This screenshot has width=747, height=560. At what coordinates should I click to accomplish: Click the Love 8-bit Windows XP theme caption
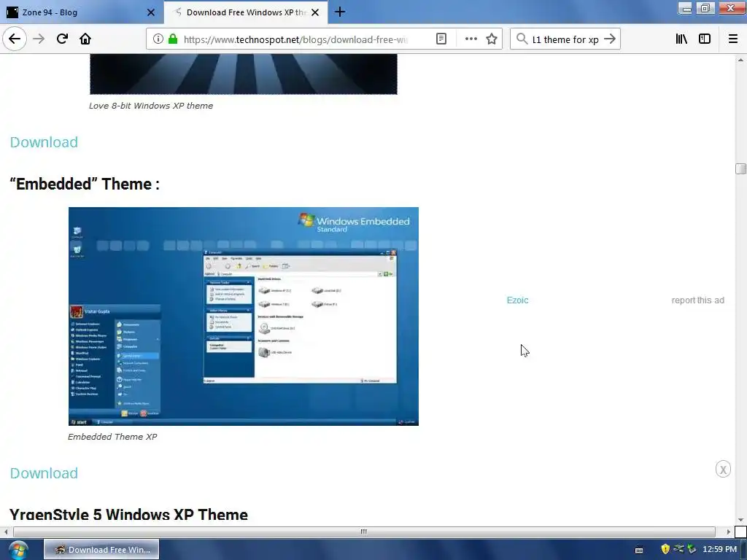click(x=151, y=106)
